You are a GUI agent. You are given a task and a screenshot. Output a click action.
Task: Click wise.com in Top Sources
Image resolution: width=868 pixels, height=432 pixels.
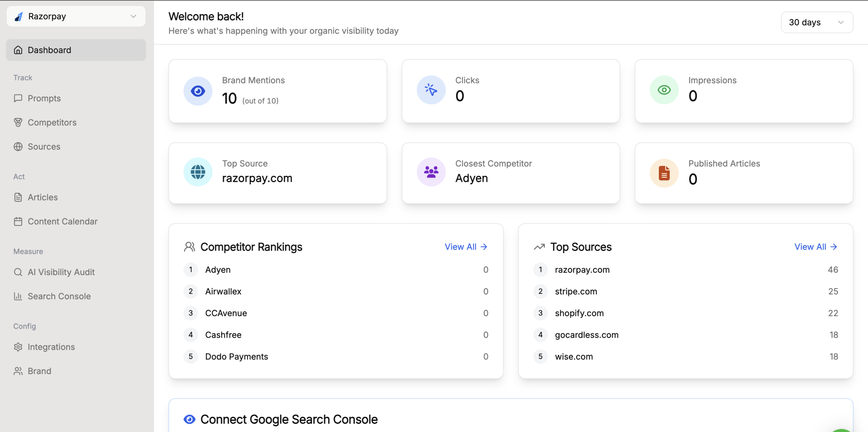point(574,356)
